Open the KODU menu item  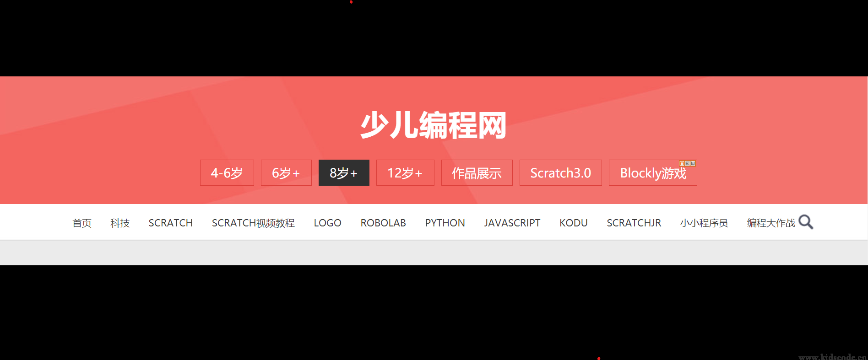click(574, 223)
